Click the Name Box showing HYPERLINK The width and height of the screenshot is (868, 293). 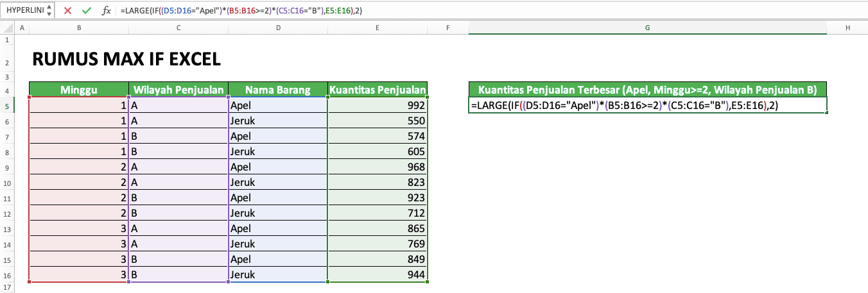tap(23, 11)
